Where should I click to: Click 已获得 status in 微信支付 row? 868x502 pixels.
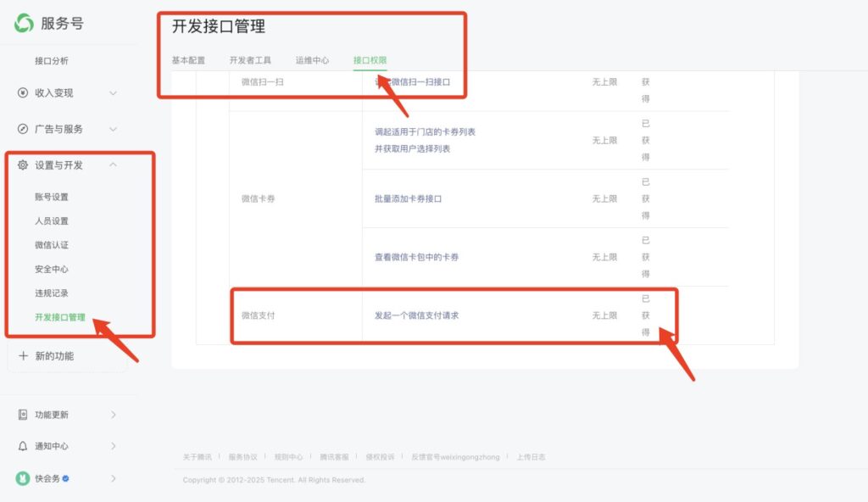(x=645, y=315)
